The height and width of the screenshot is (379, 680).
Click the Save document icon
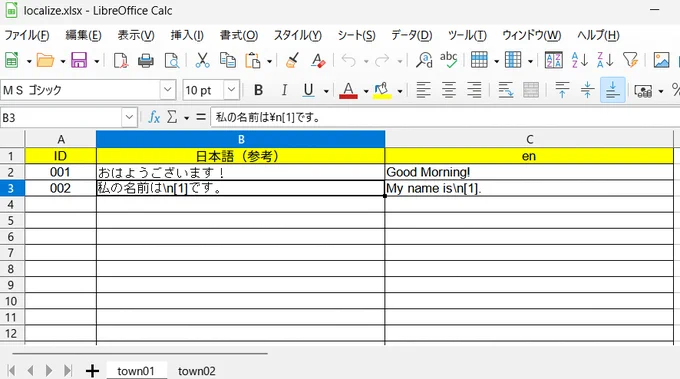coord(79,60)
